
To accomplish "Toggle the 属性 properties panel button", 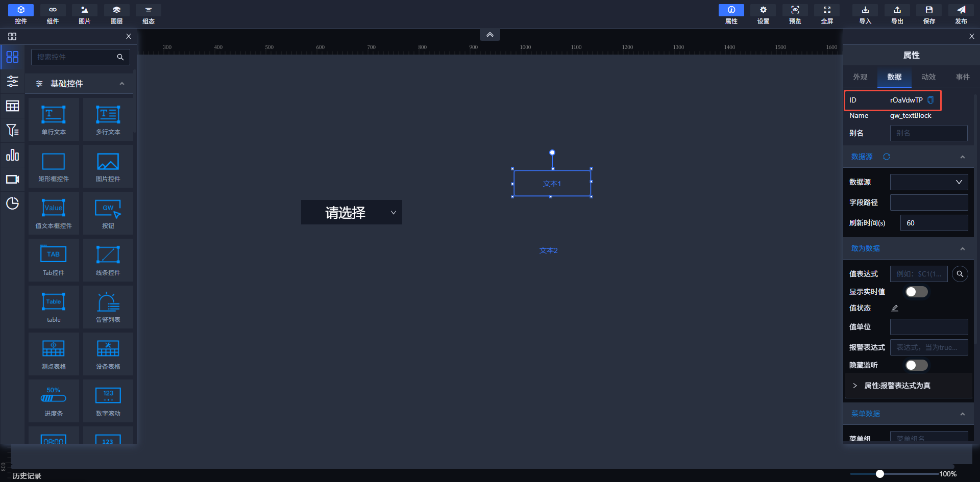I will click(731, 14).
